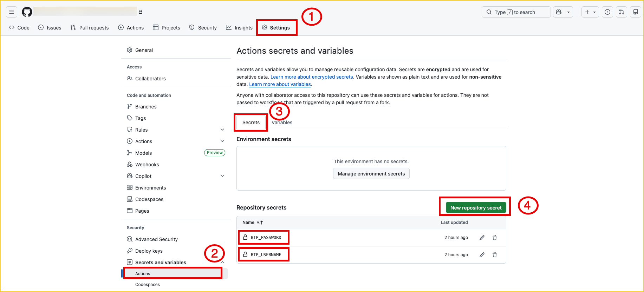Click the GitHub Octocat logo

coord(27,12)
